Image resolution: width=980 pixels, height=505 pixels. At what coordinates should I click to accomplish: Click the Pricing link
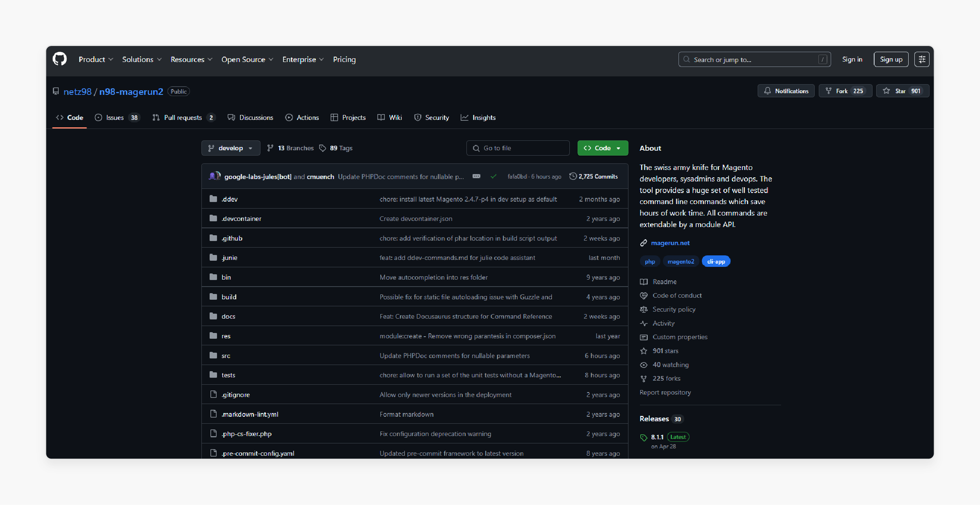click(x=344, y=60)
